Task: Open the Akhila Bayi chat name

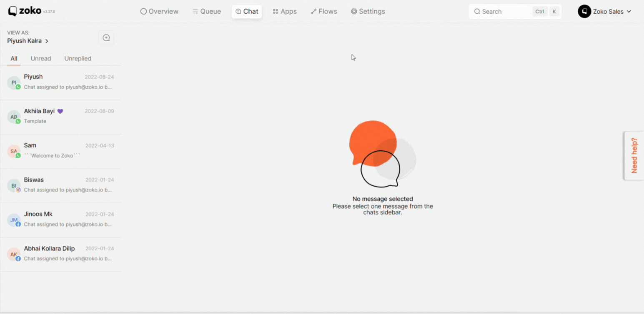Action: click(39, 111)
